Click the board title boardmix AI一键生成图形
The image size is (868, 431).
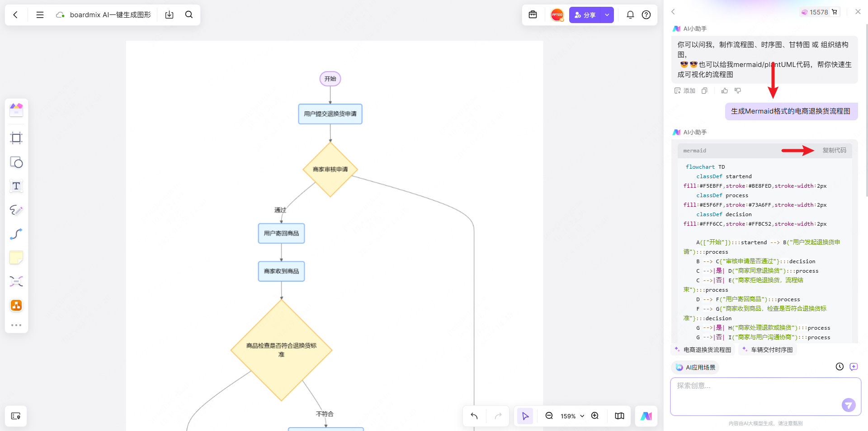click(x=110, y=15)
